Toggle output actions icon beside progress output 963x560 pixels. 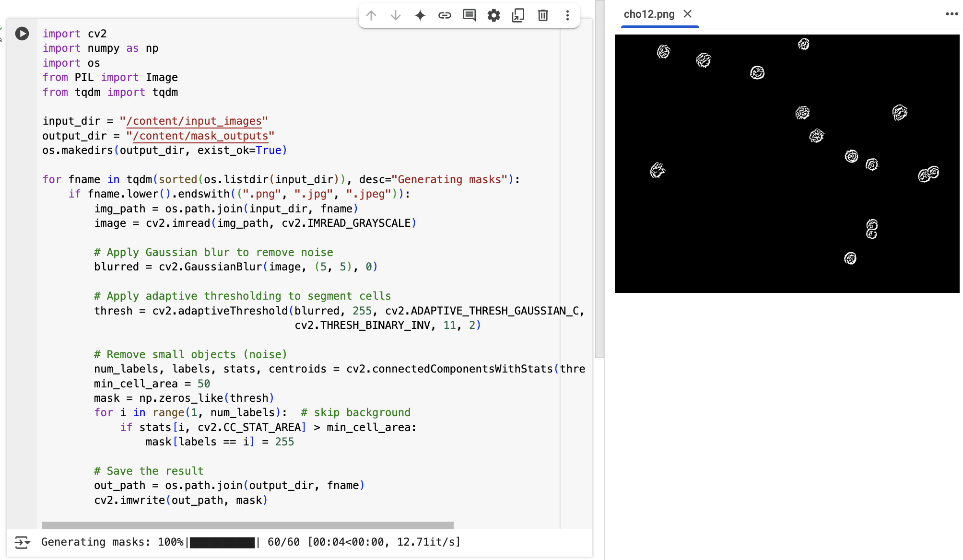22,542
